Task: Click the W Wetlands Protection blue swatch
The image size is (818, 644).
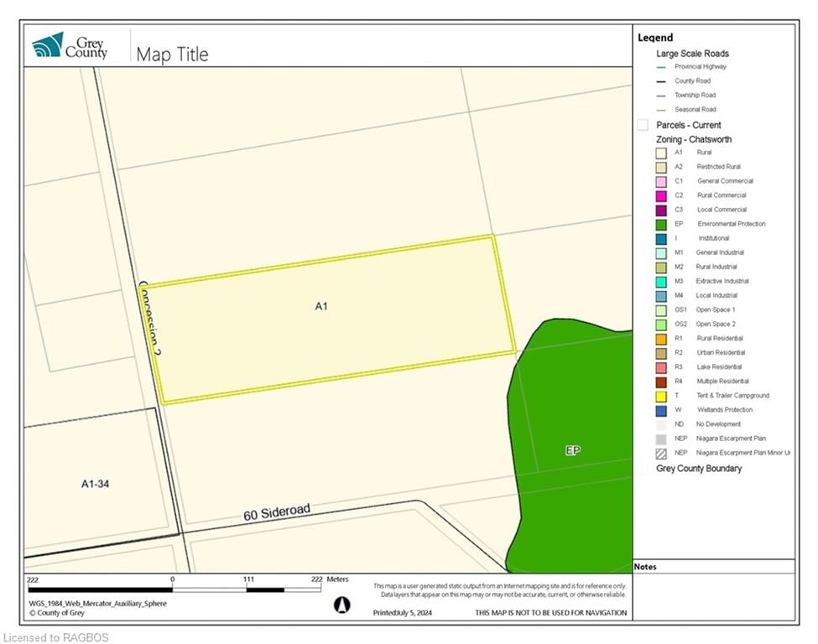Action: [x=661, y=410]
